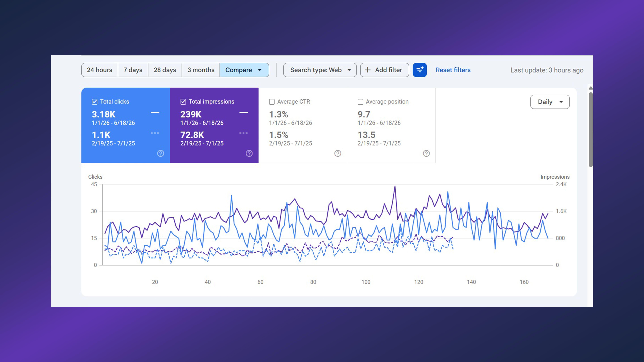Open the Daily granularity dropdown

550,102
